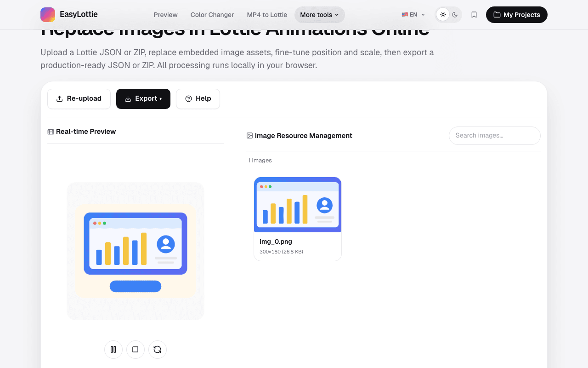Go to Color Changer tool

pos(212,15)
